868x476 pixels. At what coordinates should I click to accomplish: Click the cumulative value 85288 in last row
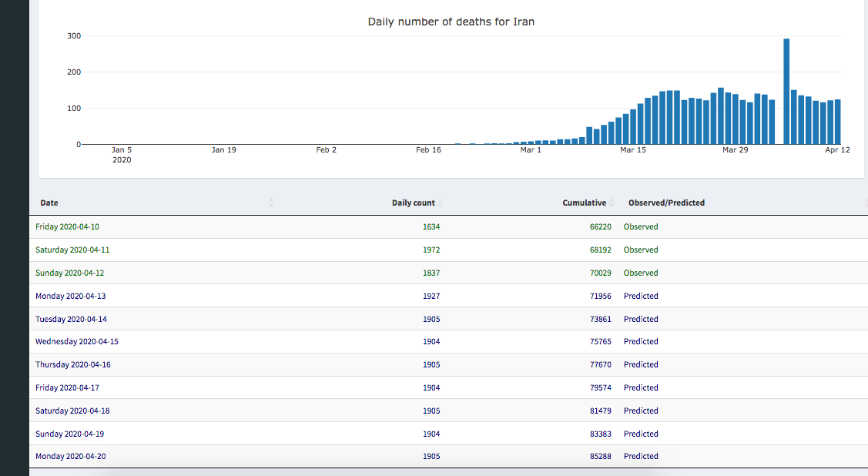tap(600, 456)
